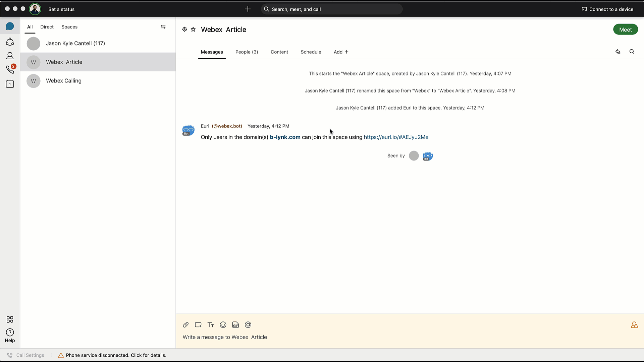Select the Webex Article space row
The image size is (644, 362).
click(98, 62)
